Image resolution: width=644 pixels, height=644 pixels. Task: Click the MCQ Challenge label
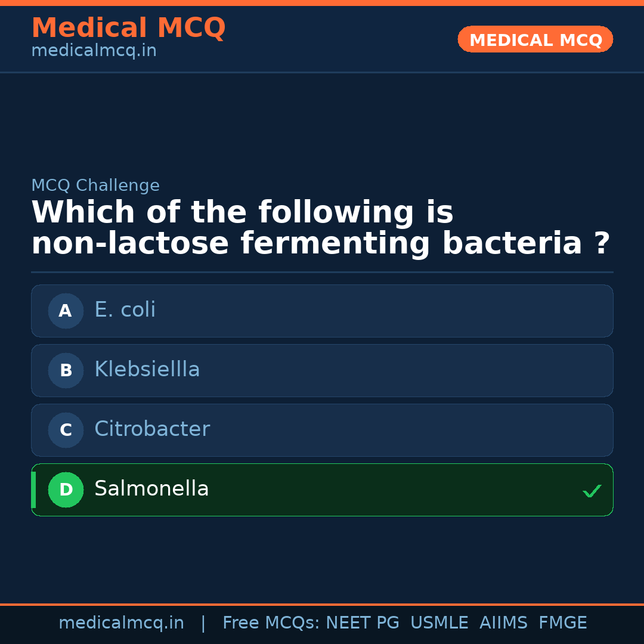tap(95, 186)
